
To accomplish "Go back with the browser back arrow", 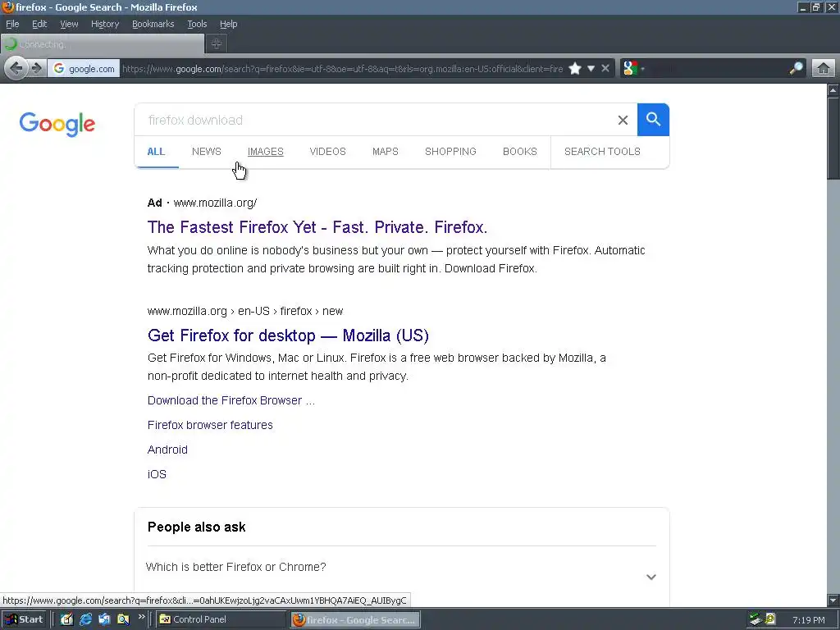I will pyautogui.click(x=16, y=68).
